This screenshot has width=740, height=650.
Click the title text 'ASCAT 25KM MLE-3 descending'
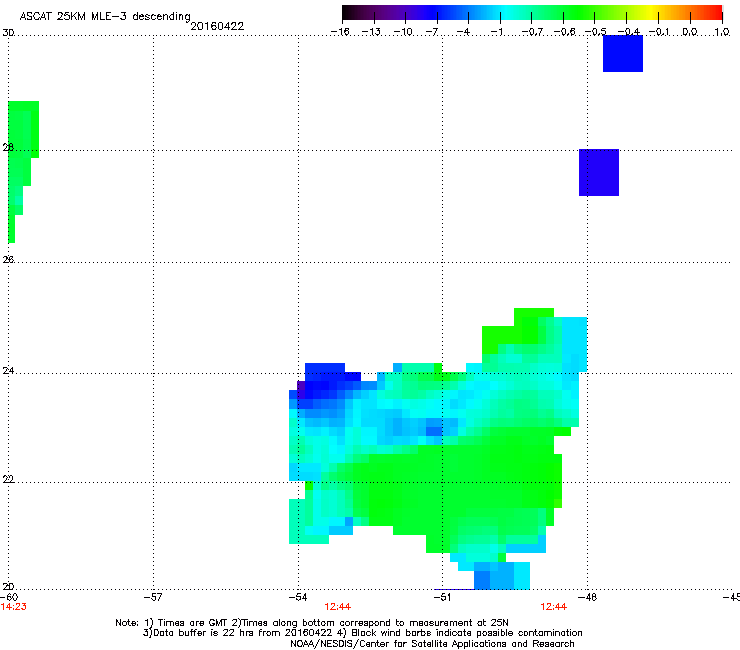105,16
